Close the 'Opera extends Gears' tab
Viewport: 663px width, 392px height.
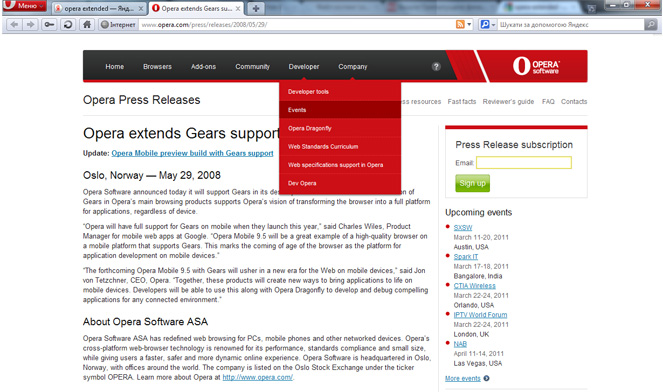238,8
